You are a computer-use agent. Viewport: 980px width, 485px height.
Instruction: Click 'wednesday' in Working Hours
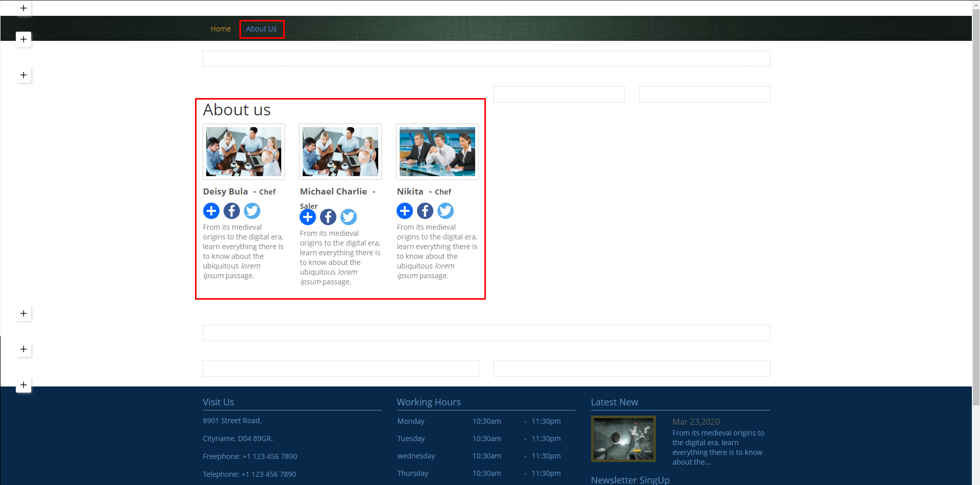click(416, 456)
